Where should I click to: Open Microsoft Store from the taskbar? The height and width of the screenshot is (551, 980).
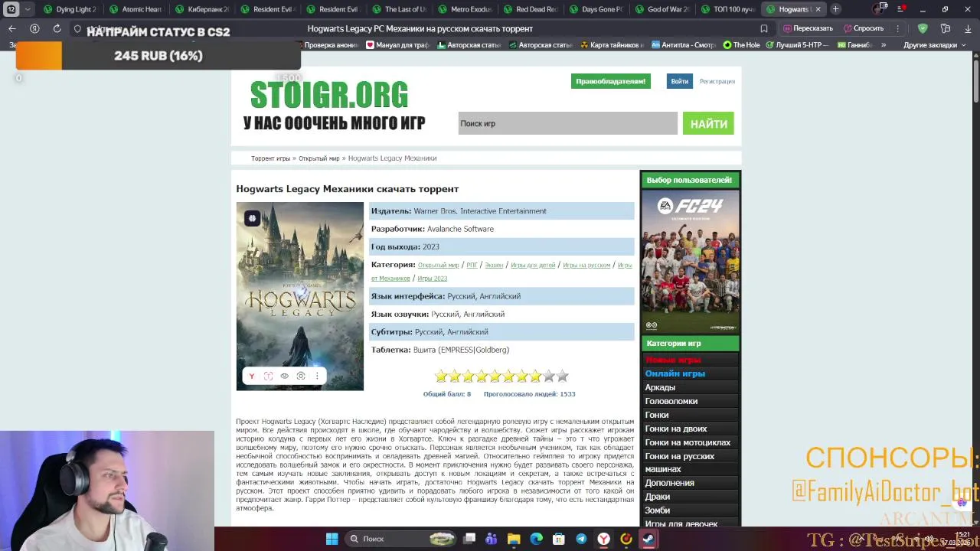tap(559, 539)
